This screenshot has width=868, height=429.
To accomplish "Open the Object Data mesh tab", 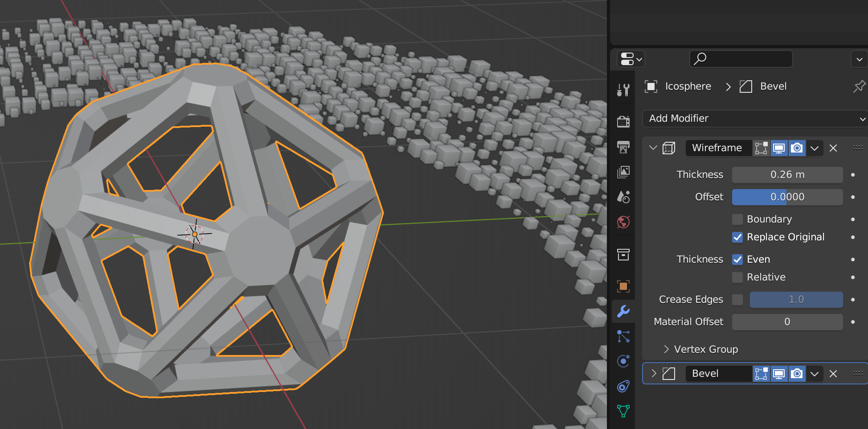I will pyautogui.click(x=623, y=411).
